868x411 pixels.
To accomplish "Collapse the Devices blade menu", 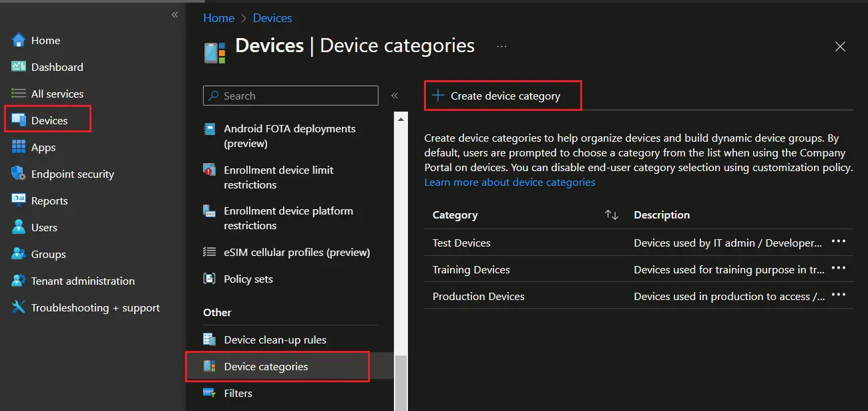I will coord(395,96).
